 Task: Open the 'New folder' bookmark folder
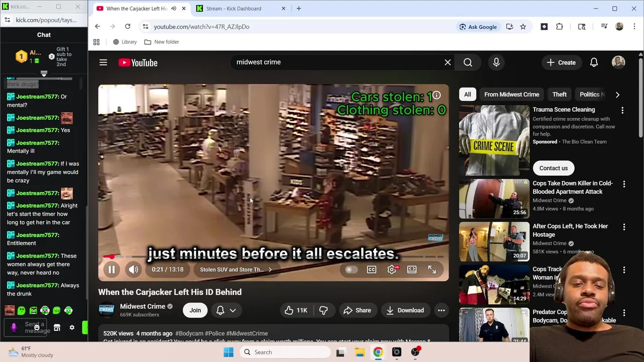pyautogui.click(x=162, y=42)
